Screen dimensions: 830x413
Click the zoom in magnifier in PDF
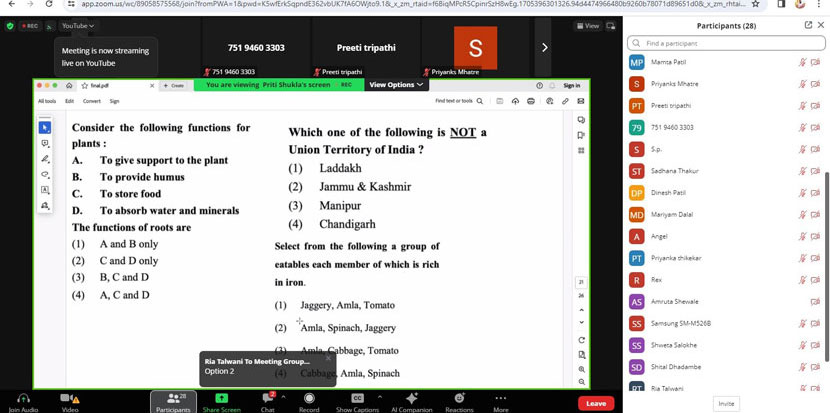click(582, 369)
